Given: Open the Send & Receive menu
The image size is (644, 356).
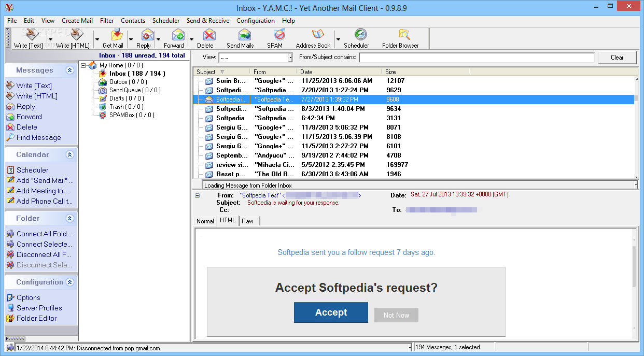Looking at the screenshot, I should [208, 21].
